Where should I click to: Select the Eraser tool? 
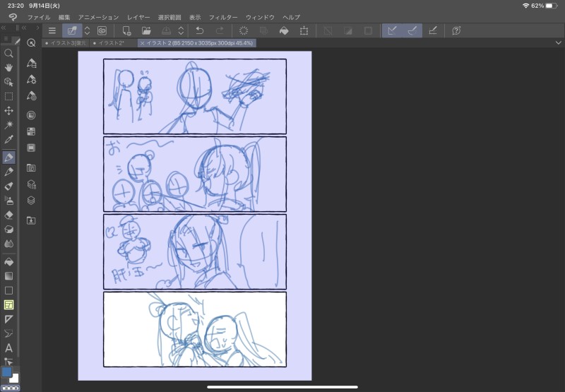click(x=8, y=215)
